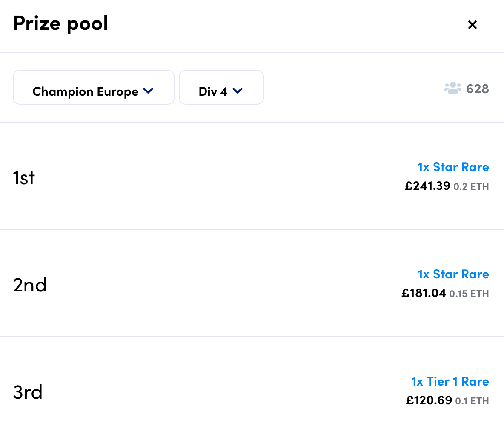This screenshot has height=440, width=504.
Task: Click the chevron arrow beside Champion Europe
Action: (x=148, y=91)
